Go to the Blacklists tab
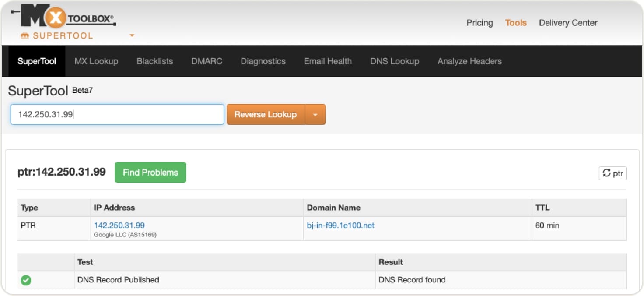644x296 pixels. pos(154,61)
